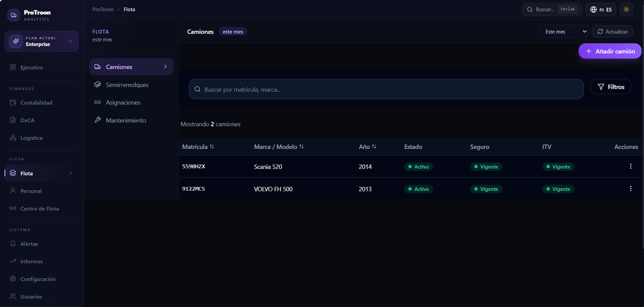
Task: Open actions menu for truck 9122MCS
Action: (631, 189)
